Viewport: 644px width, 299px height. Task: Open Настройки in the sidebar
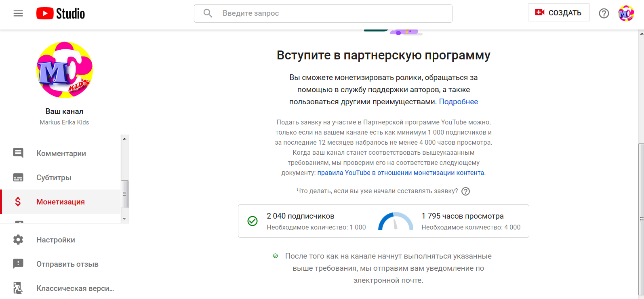point(65,240)
